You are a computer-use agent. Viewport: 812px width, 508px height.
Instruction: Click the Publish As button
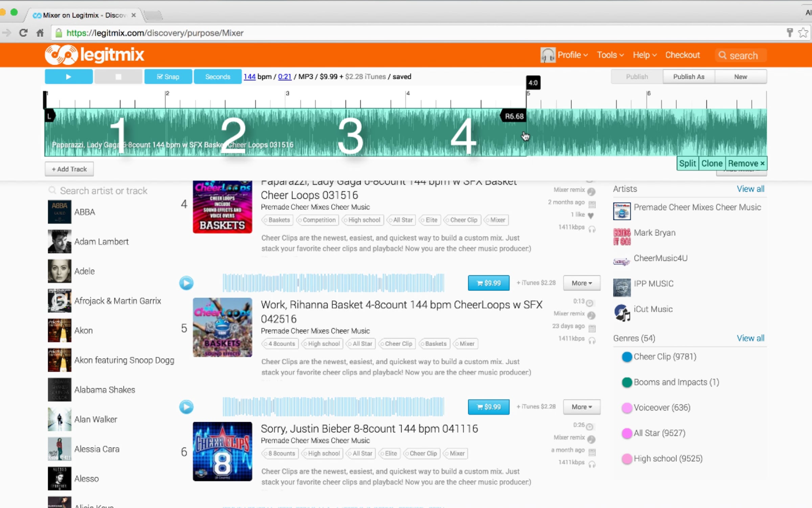click(689, 77)
